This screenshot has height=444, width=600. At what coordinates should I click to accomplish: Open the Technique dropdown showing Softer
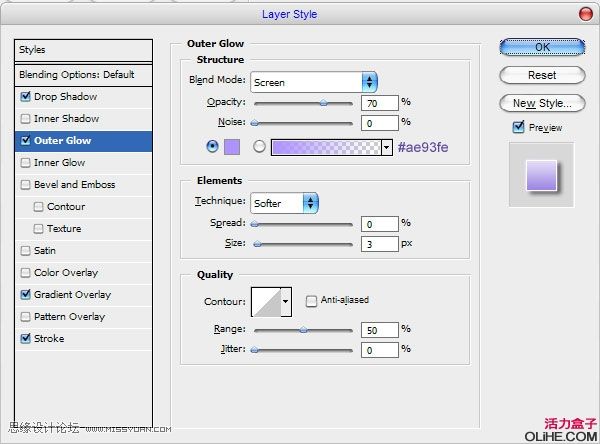(284, 203)
